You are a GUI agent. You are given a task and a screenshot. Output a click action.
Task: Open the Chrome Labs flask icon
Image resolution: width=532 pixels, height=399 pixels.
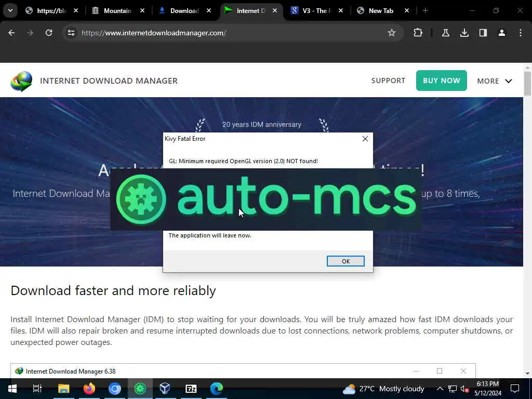pyautogui.click(x=445, y=33)
